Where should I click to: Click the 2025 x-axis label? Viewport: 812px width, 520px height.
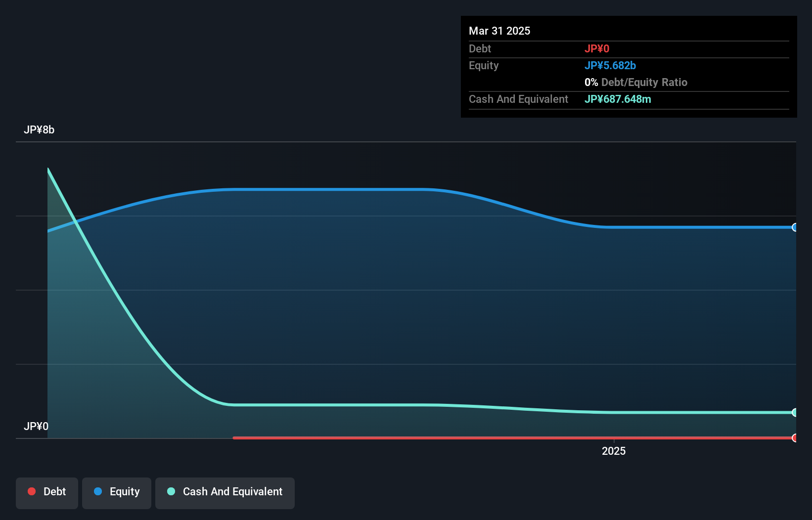pyautogui.click(x=614, y=451)
